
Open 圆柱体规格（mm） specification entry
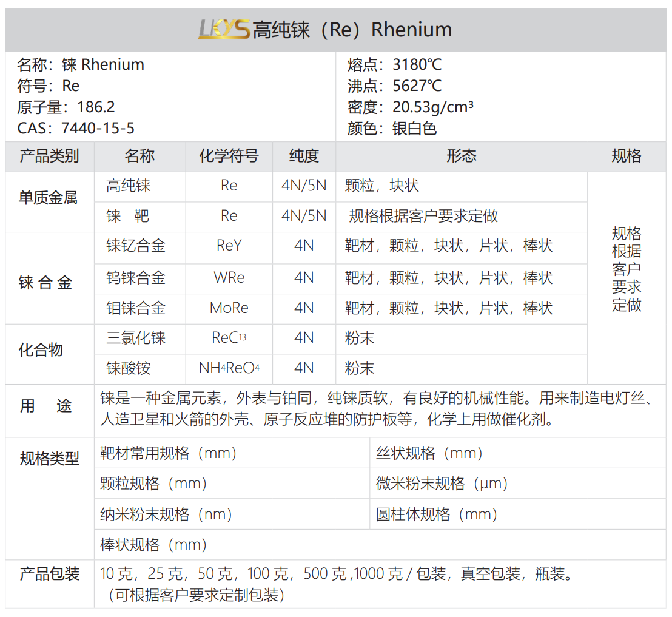click(437, 515)
